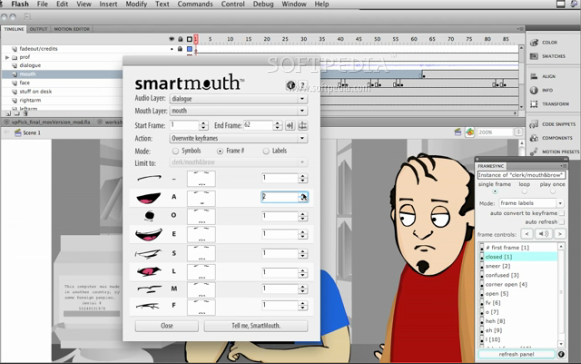Viewport: 581px width, 364px height.
Task: Click the Close button in SmartMouth dialog
Action: (x=167, y=325)
